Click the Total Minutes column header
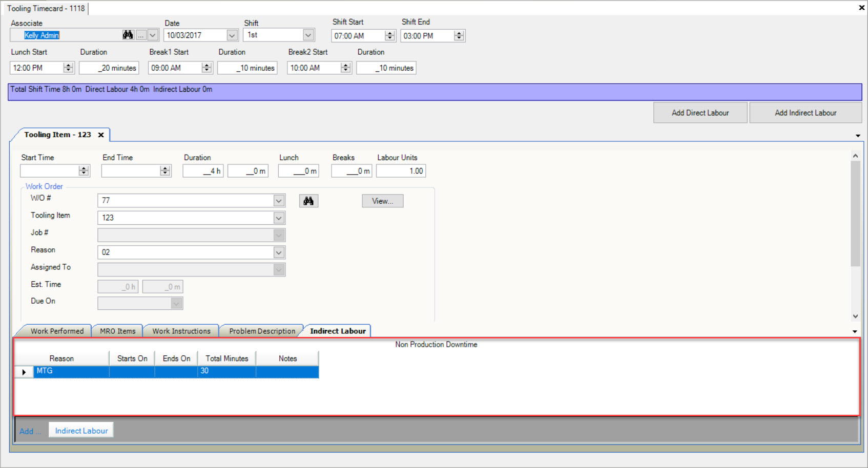 (x=227, y=358)
